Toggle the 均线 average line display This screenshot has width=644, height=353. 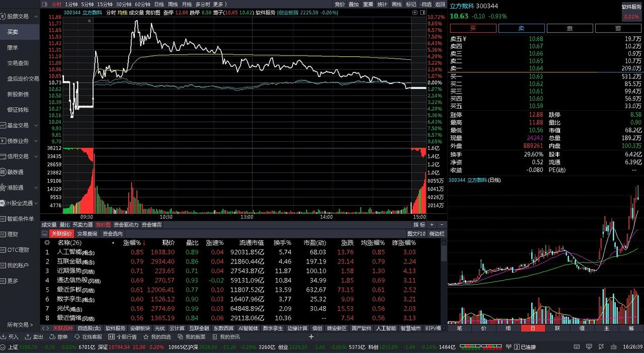coord(122,13)
